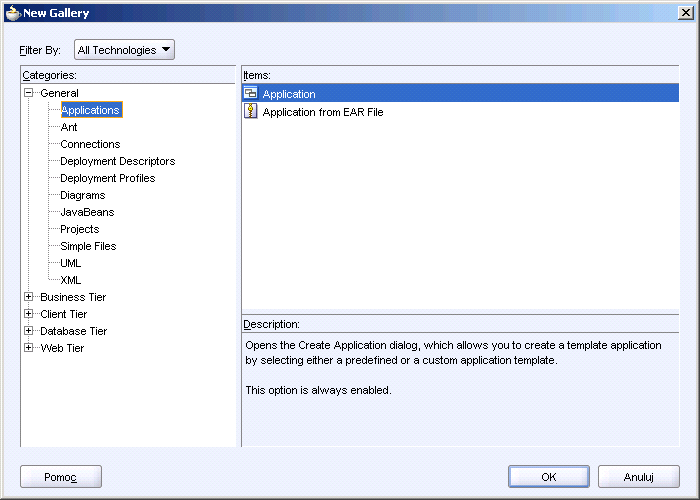This screenshot has height=500, width=700.
Task: Choose the Application item text
Action: tap(289, 94)
